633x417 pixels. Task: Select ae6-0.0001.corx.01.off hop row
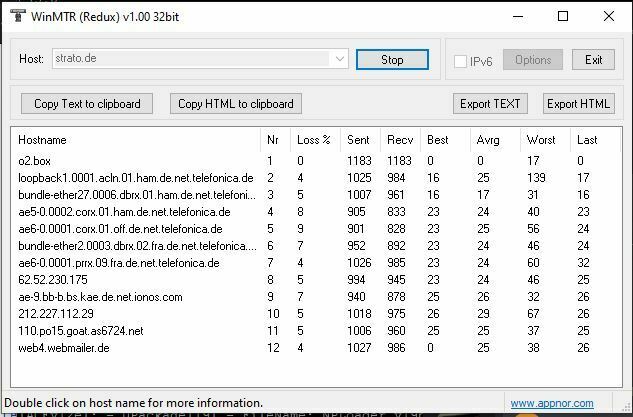(x=316, y=229)
